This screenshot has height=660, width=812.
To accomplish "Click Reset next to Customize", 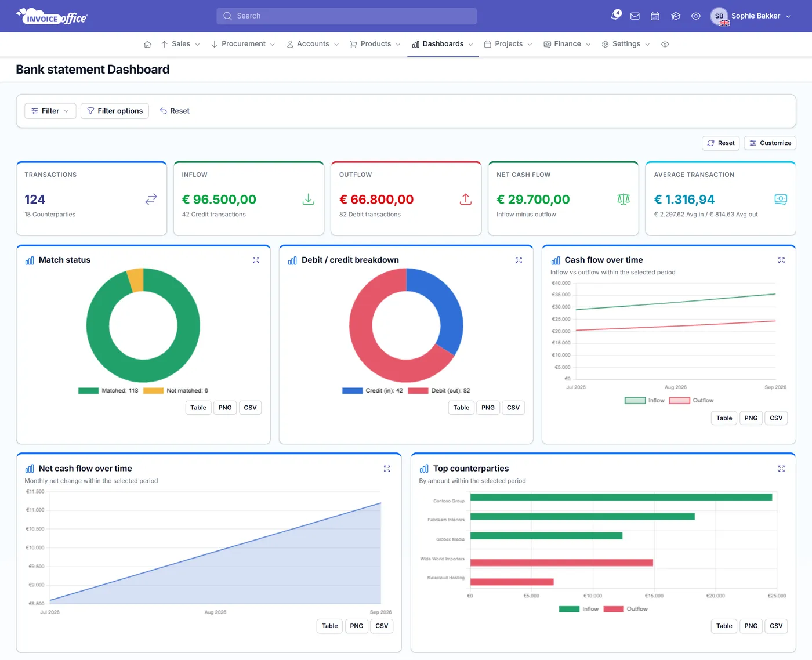I will pos(721,143).
